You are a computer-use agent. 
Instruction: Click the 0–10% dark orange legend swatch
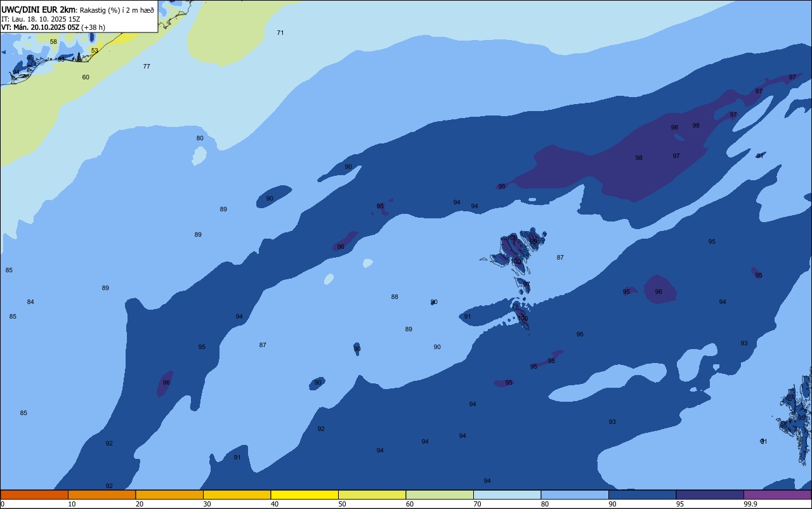tap(34, 494)
